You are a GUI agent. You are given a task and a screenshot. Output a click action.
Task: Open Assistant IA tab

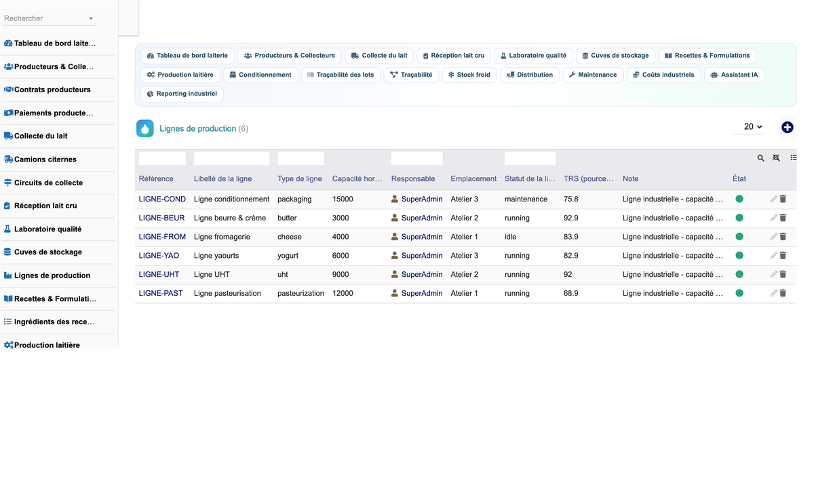click(734, 75)
